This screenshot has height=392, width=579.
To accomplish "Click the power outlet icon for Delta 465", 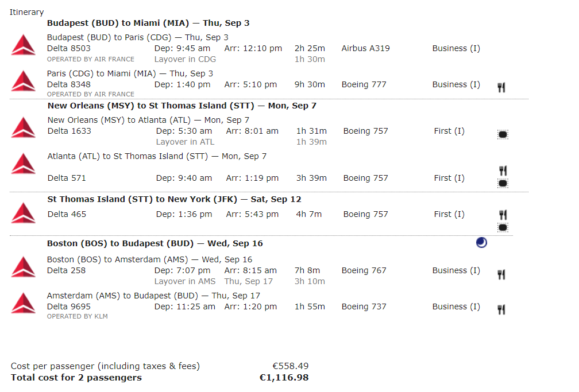I will click(x=503, y=227).
